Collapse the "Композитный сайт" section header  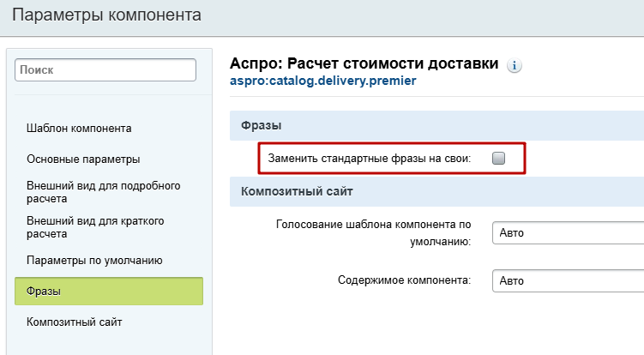pyautogui.click(x=437, y=191)
